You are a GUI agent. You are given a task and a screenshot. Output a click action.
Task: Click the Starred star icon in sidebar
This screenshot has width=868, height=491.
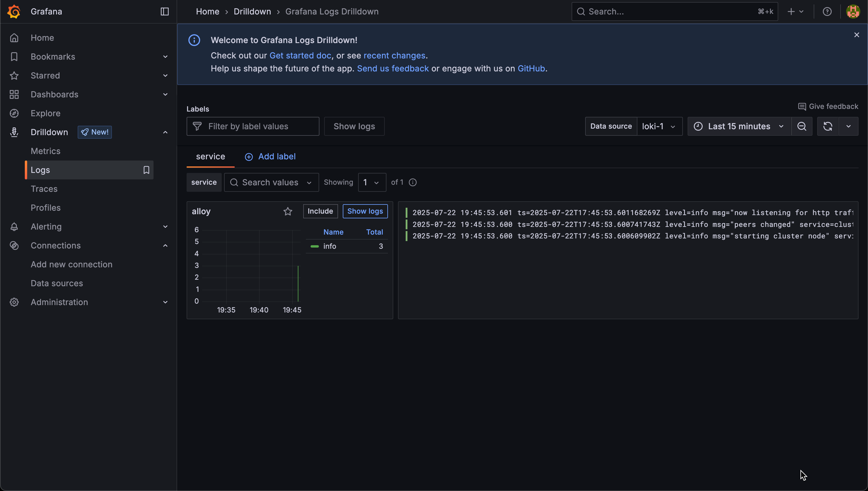[14, 76]
